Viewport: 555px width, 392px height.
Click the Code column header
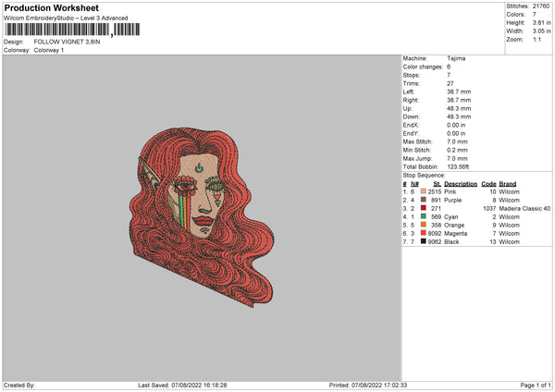[488, 183]
